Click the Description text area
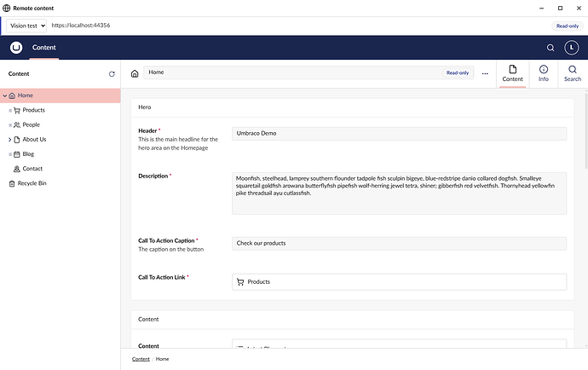Image resolution: width=588 pixels, height=370 pixels. tap(399, 194)
